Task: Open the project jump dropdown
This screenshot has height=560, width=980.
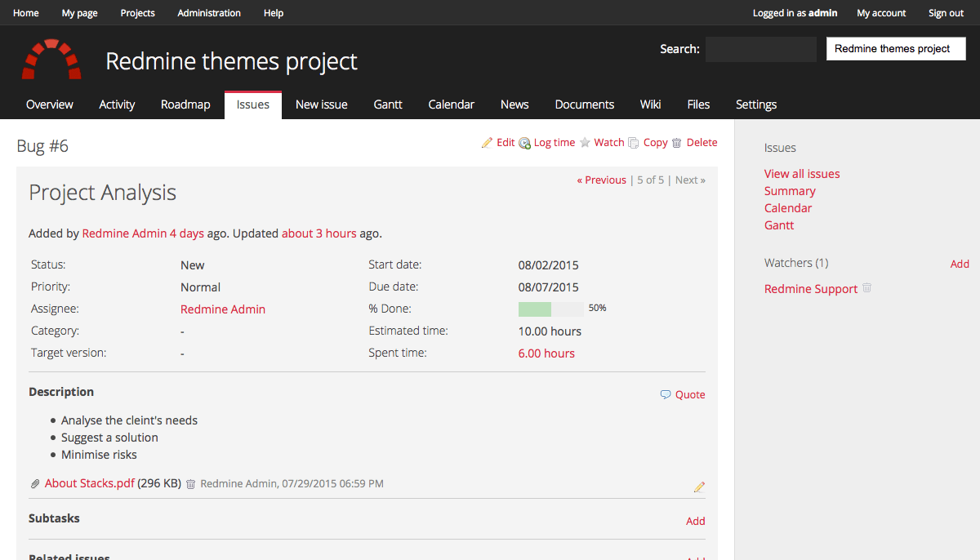Action: (896, 49)
